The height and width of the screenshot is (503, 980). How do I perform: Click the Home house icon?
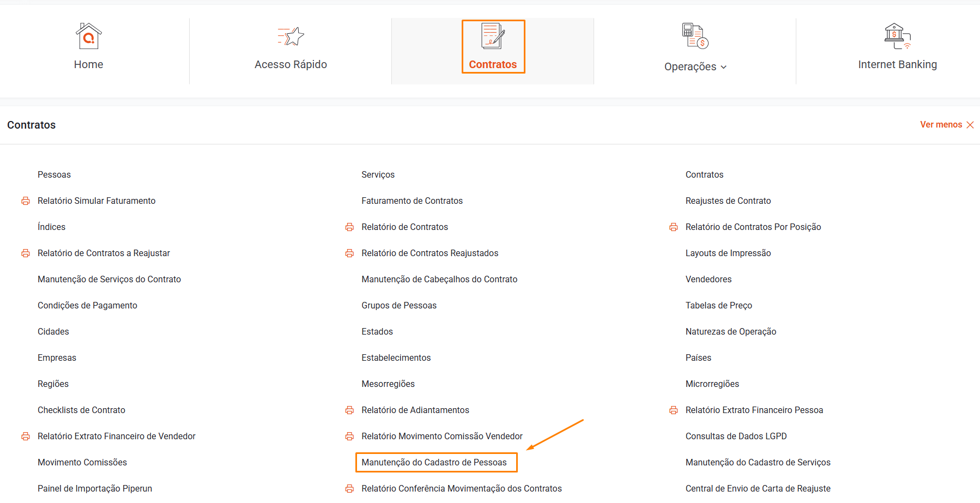[88, 36]
